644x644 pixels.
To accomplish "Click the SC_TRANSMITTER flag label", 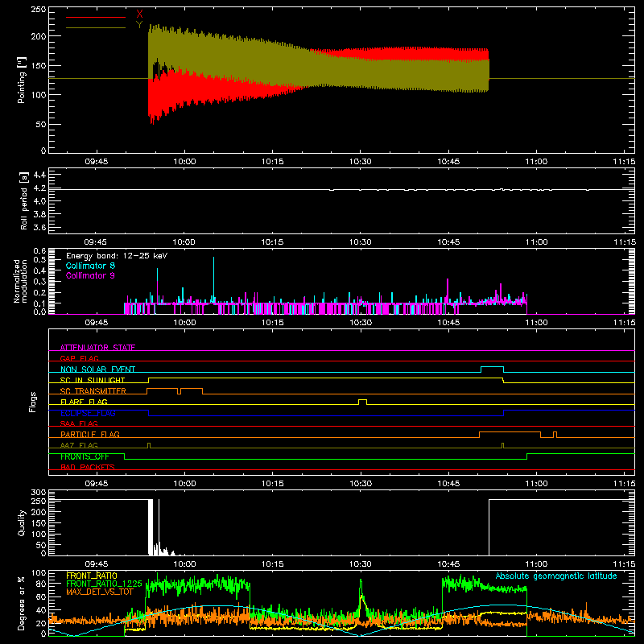I will (x=93, y=391).
